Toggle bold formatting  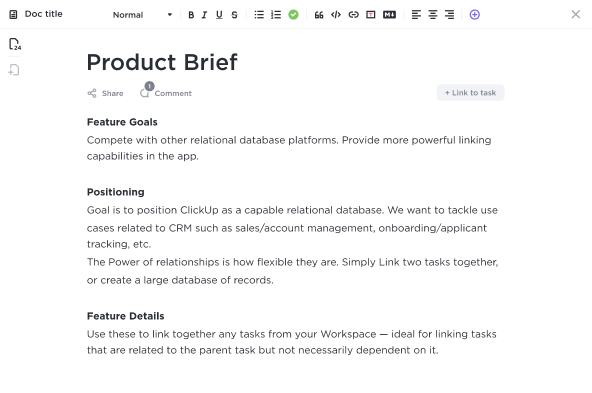(191, 15)
